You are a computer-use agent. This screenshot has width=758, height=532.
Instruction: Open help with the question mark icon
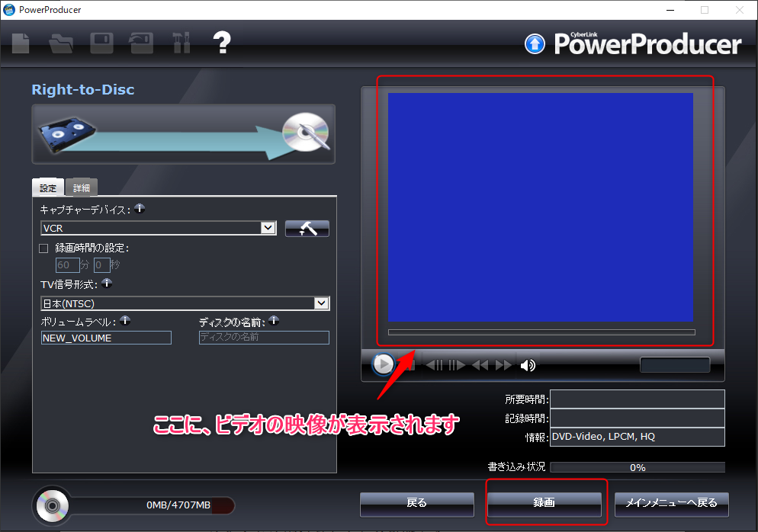pos(223,43)
